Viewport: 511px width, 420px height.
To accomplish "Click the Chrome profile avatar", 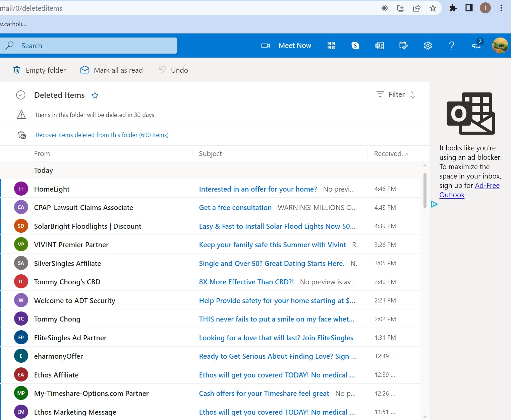I will pyautogui.click(x=485, y=8).
